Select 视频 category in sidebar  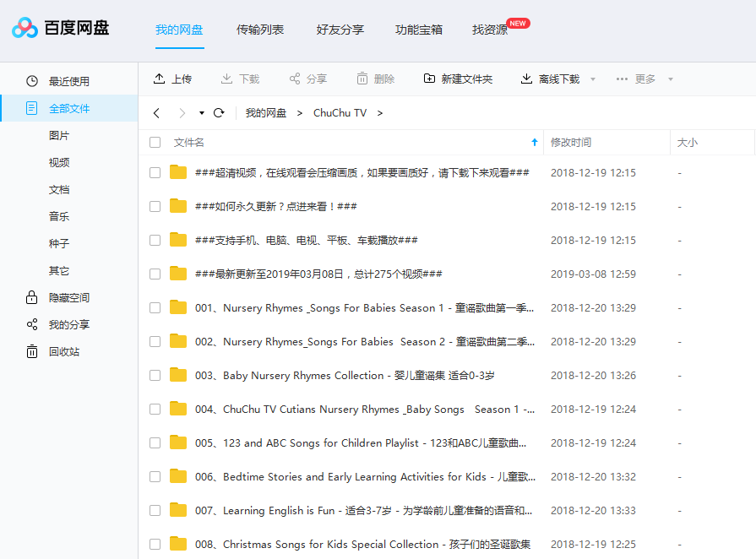(x=59, y=162)
